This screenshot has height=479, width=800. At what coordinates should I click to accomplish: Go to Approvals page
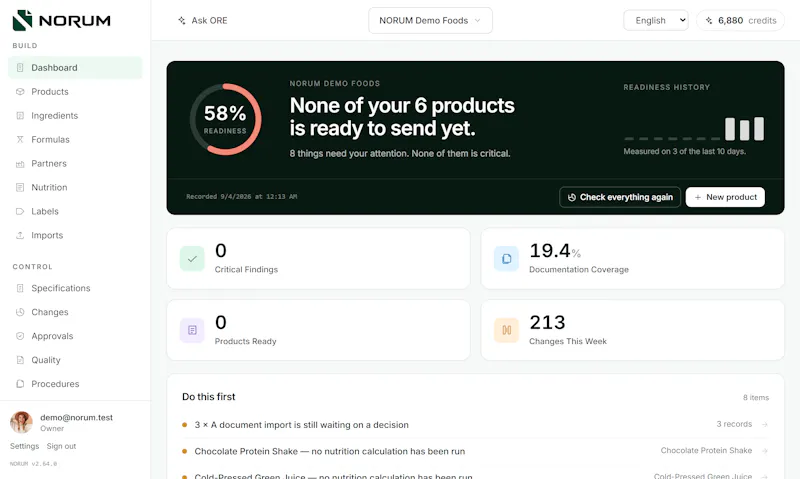[x=75, y=336]
